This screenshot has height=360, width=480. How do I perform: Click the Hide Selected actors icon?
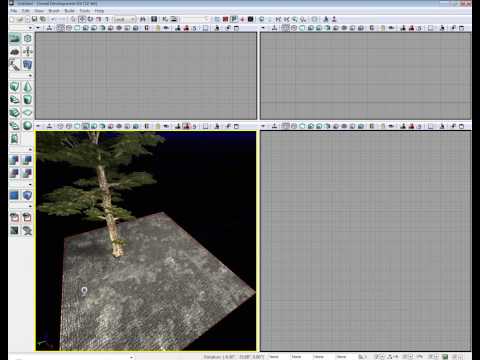[x=28, y=218]
